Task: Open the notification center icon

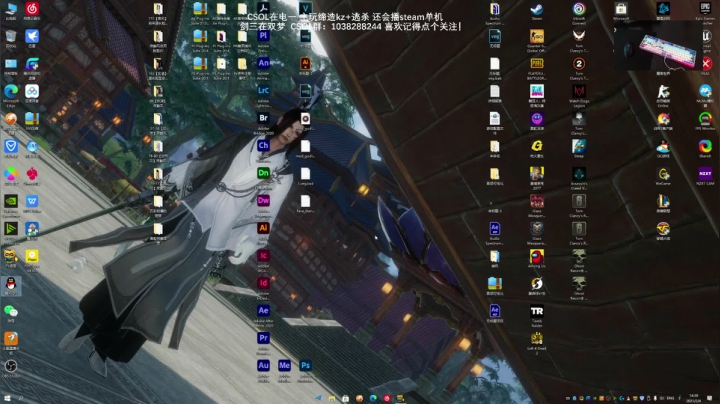Action: tap(710, 398)
